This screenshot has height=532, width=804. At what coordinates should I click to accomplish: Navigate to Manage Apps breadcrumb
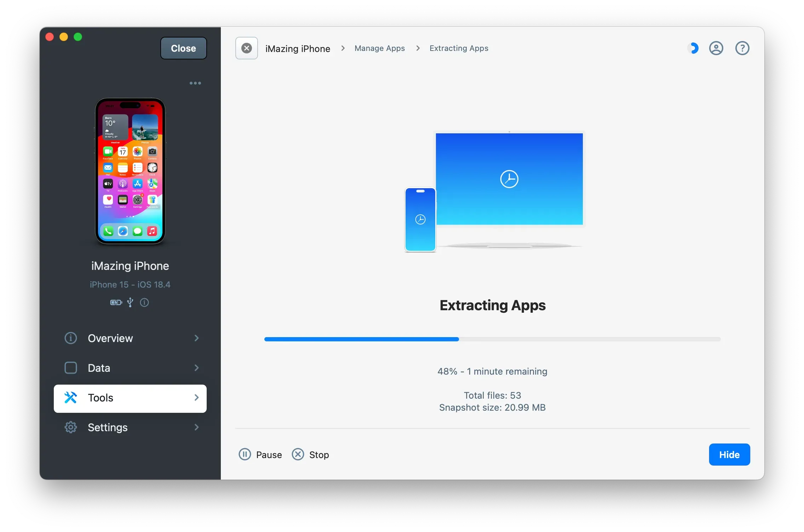379,48
